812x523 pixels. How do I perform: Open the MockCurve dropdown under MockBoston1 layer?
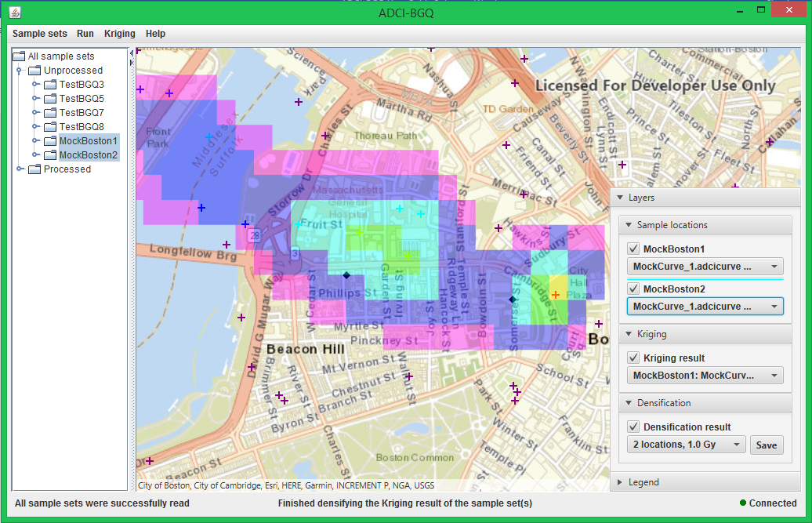pyautogui.click(x=705, y=266)
